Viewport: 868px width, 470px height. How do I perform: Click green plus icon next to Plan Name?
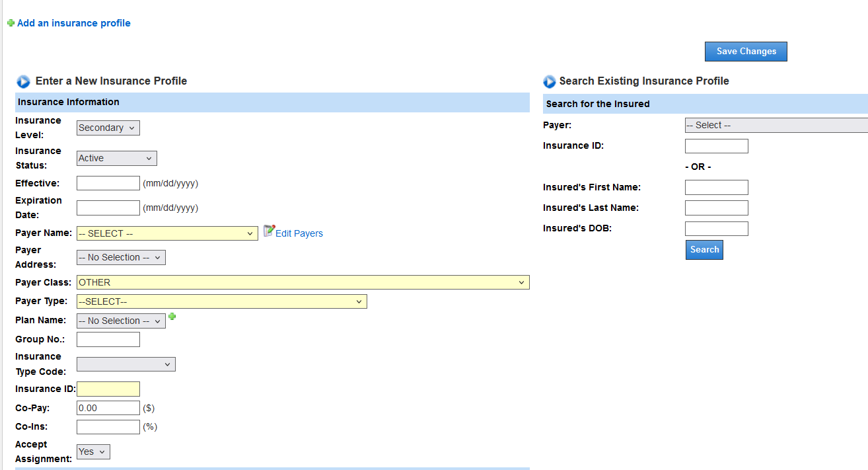tap(172, 317)
